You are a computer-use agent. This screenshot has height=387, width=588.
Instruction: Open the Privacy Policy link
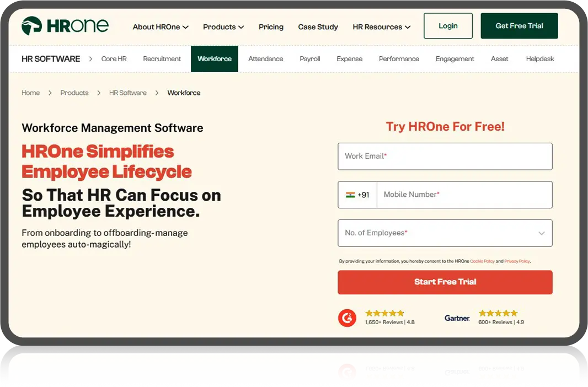coord(517,261)
